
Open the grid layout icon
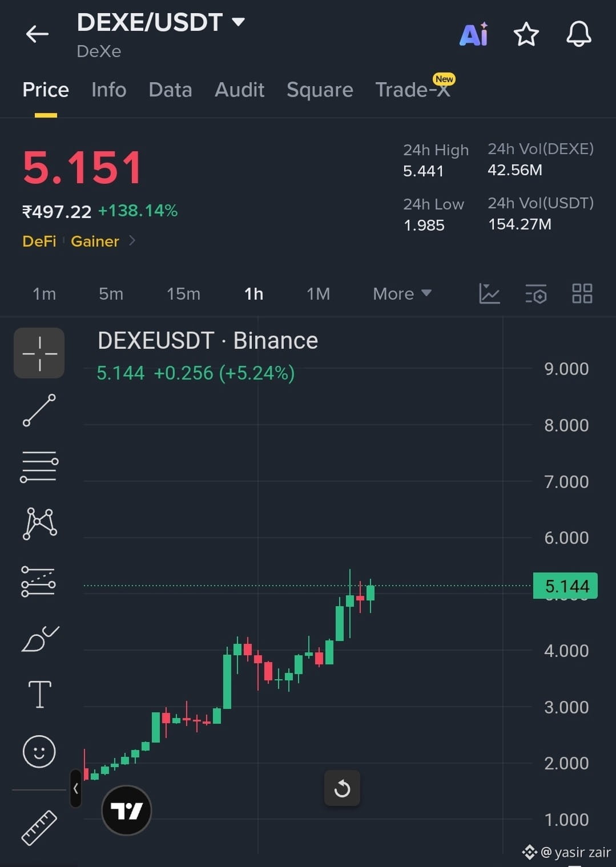click(x=582, y=293)
